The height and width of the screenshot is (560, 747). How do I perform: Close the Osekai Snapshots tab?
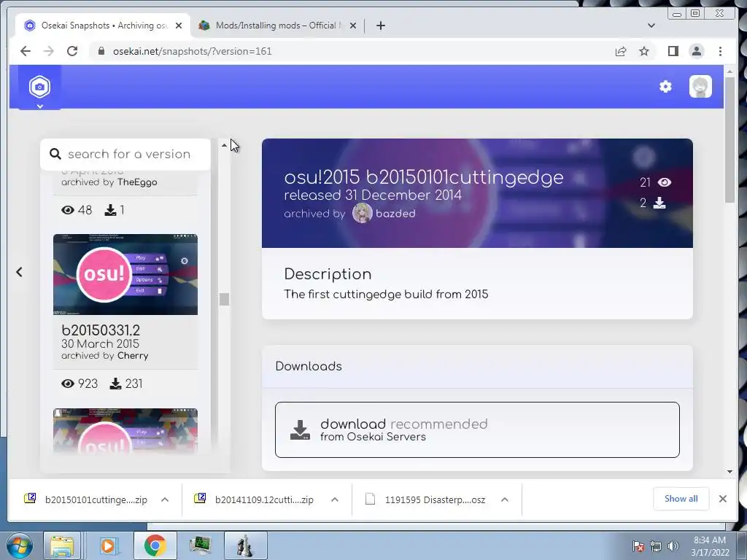[179, 26]
